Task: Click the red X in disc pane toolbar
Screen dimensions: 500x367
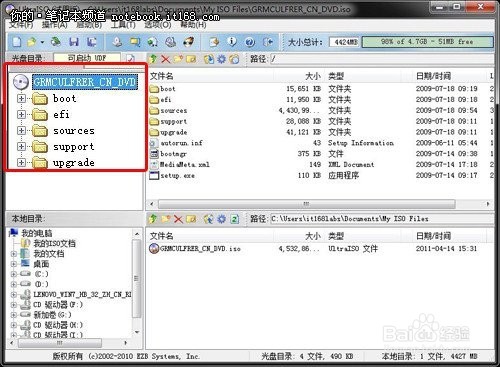Action: coord(165,59)
